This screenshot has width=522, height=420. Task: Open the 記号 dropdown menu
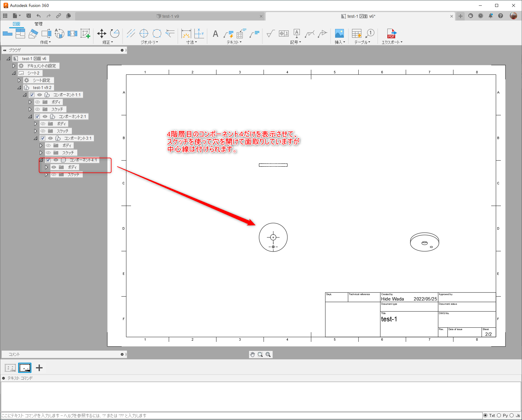point(296,42)
